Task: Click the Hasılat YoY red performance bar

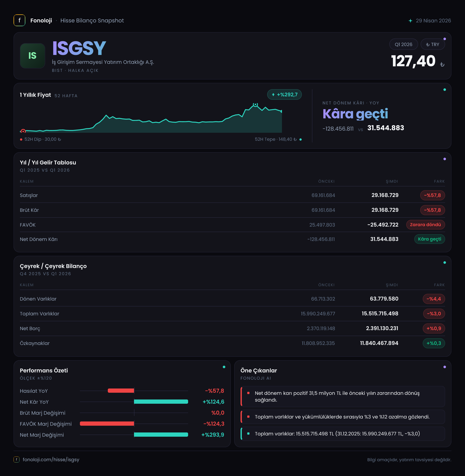Action: pos(121,391)
